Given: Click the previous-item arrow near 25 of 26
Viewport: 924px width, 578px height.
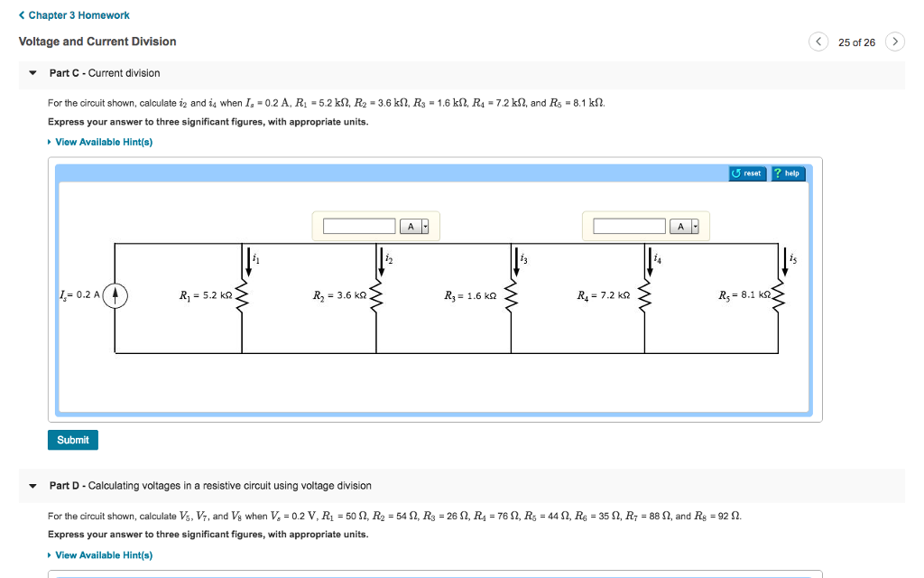Looking at the screenshot, I should point(818,42).
